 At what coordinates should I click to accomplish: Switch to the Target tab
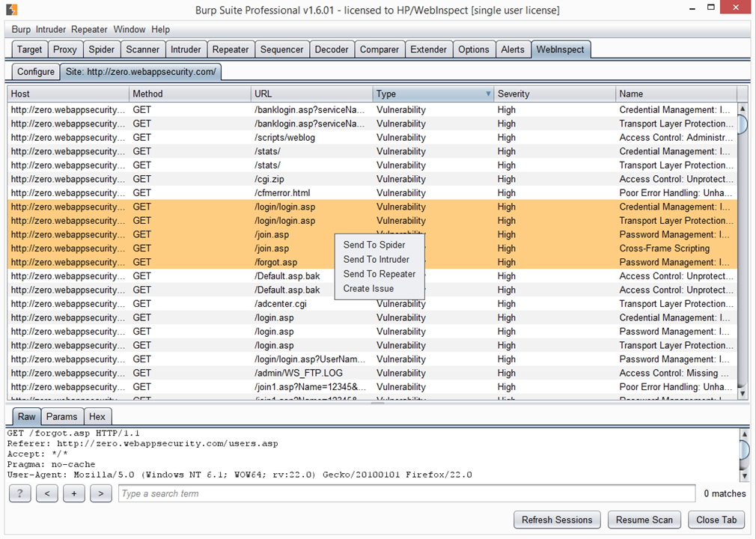click(29, 49)
